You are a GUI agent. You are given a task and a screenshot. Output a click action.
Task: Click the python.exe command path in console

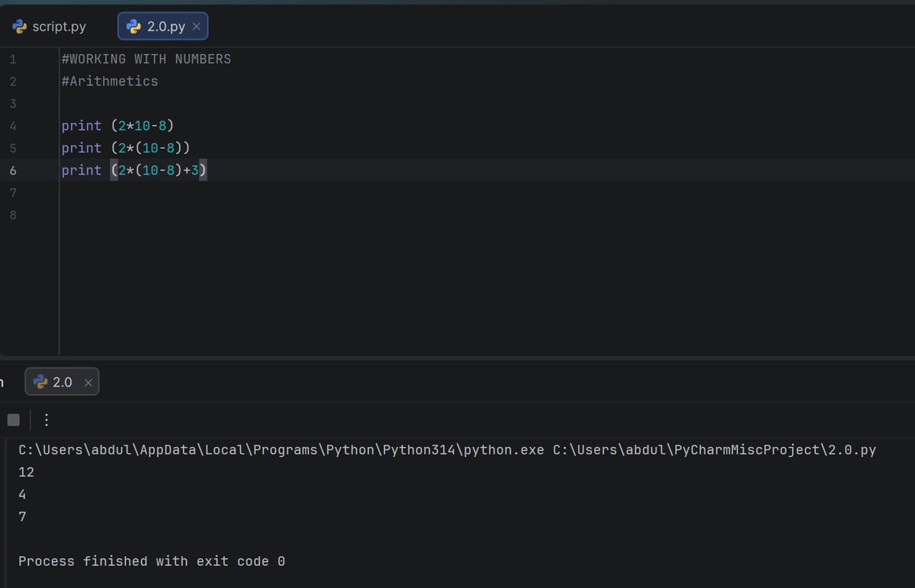click(448, 450)
